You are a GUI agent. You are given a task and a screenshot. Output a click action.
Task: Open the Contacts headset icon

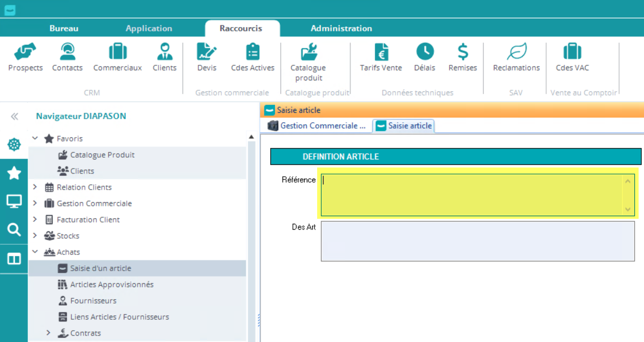click(x=68, y=52)
